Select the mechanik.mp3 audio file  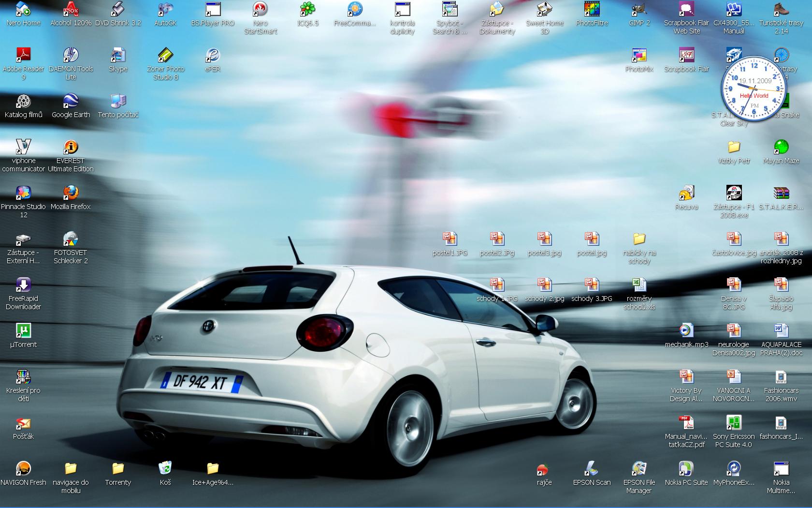coord(686,331)
